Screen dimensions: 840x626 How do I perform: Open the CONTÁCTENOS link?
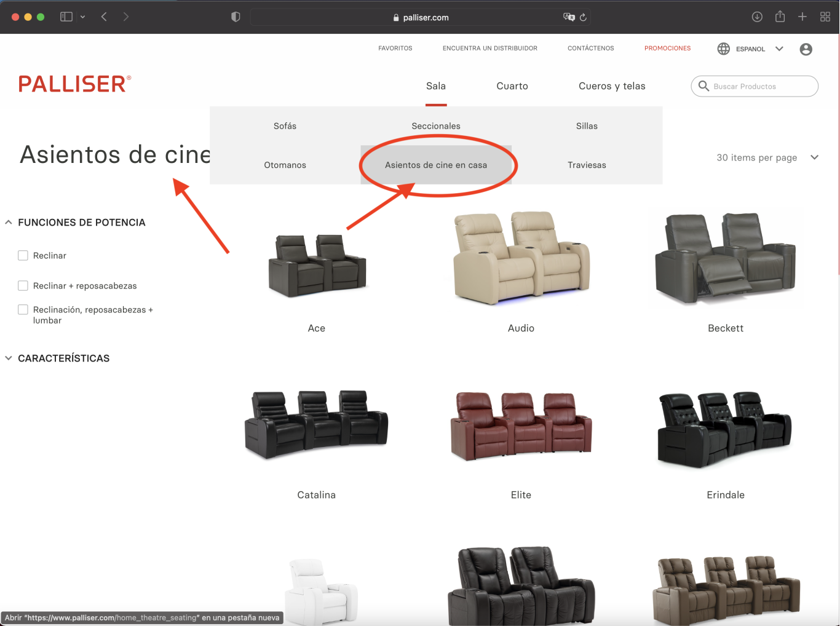591,48
